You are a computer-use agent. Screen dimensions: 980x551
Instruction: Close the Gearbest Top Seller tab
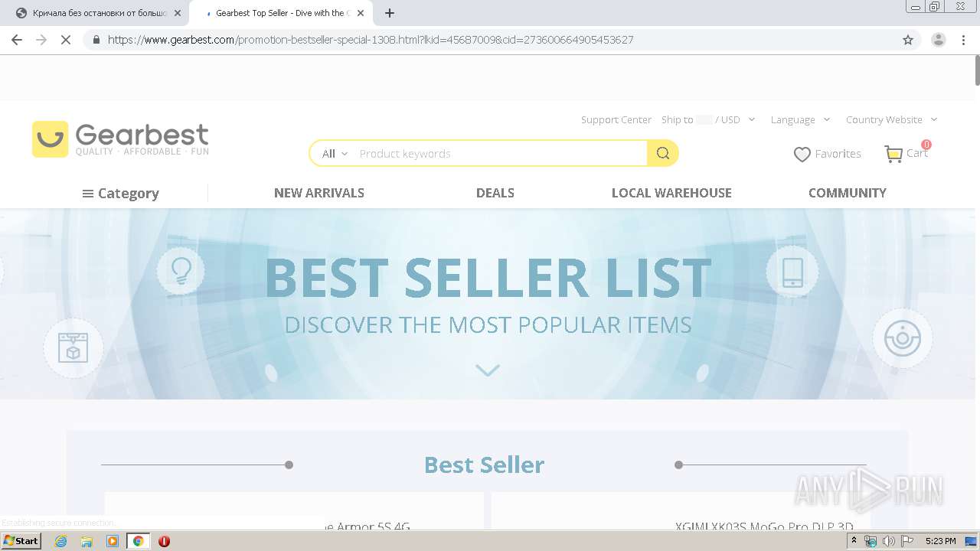pyautogui.click(x=361, y=13)
